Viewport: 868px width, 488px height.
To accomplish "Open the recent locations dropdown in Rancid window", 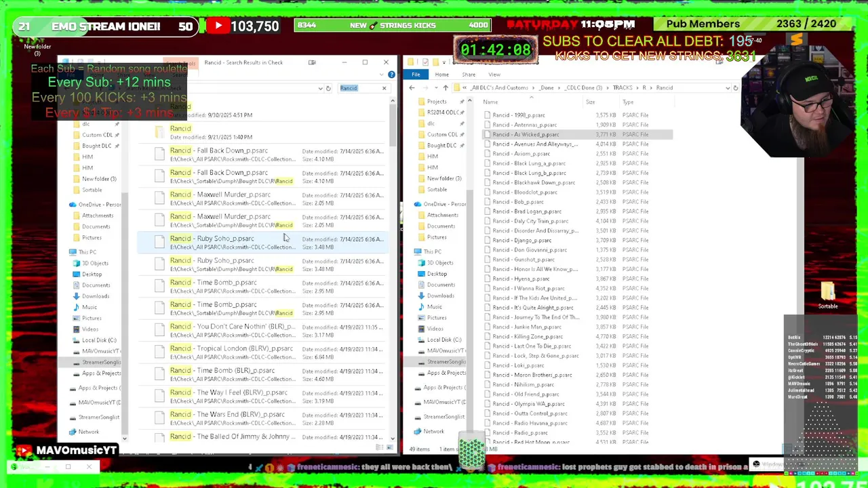I will point(435,87).
